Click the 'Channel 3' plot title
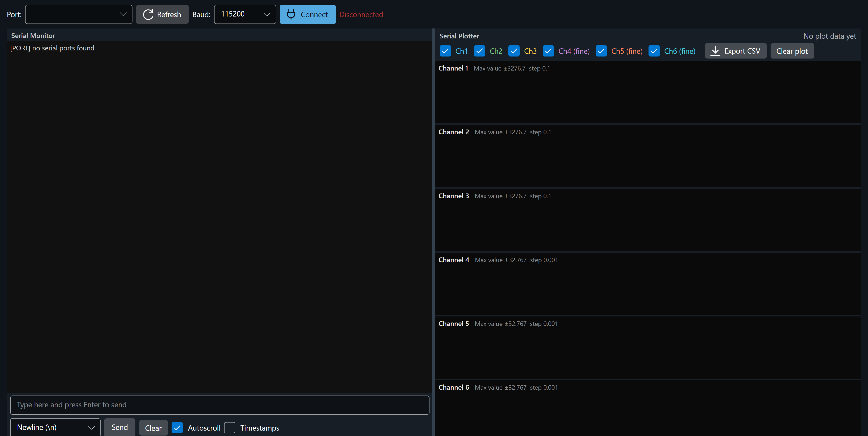 453,196
